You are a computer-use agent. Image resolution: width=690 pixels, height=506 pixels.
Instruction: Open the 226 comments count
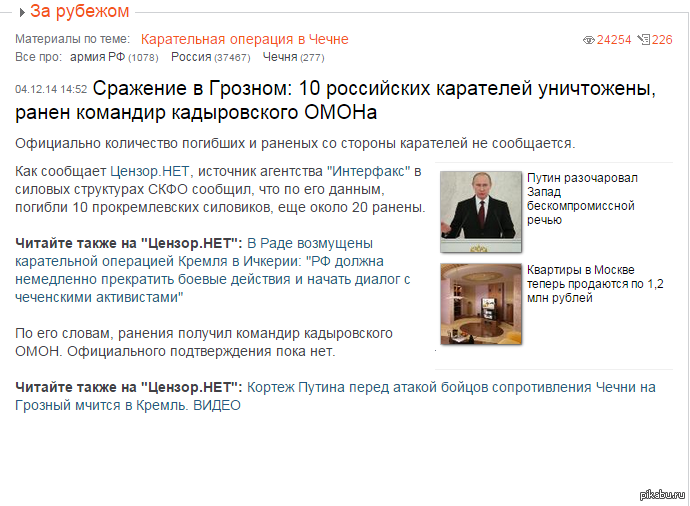(x=662, y=40)
